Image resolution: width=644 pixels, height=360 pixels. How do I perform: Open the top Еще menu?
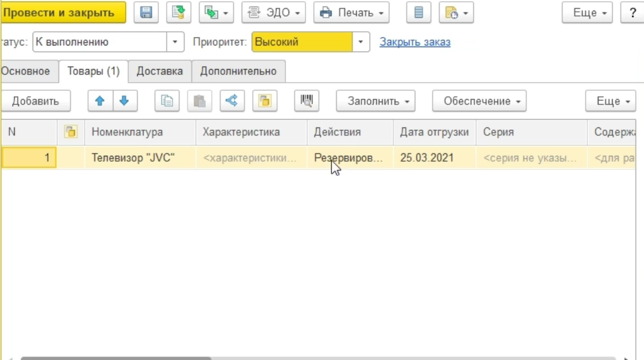pyautogui.click(x=587, y=12)
